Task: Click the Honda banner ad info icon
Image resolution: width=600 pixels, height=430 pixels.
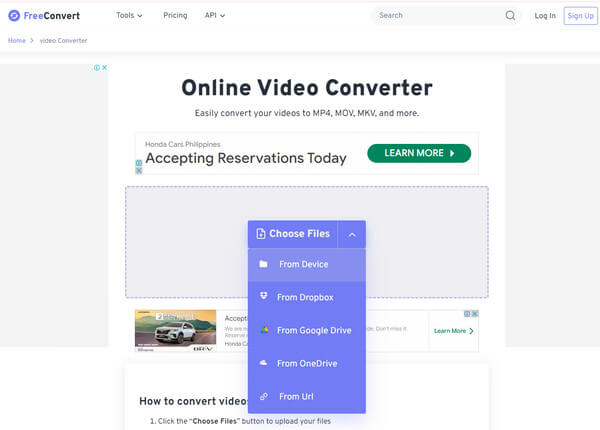Action: (139, 163)
